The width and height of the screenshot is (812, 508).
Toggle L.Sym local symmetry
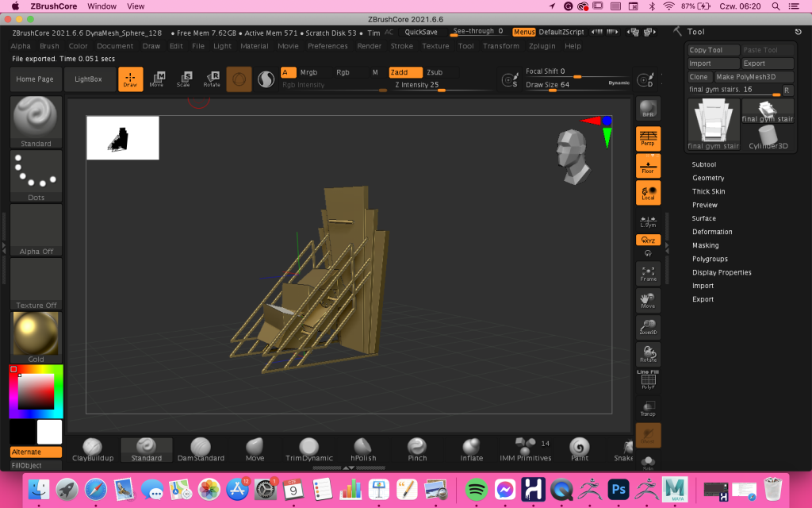click(x=648, y=221)
